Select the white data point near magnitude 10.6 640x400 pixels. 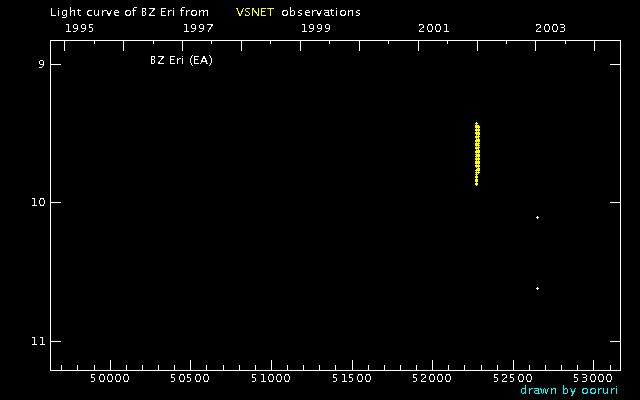click(x=538, y=288)
